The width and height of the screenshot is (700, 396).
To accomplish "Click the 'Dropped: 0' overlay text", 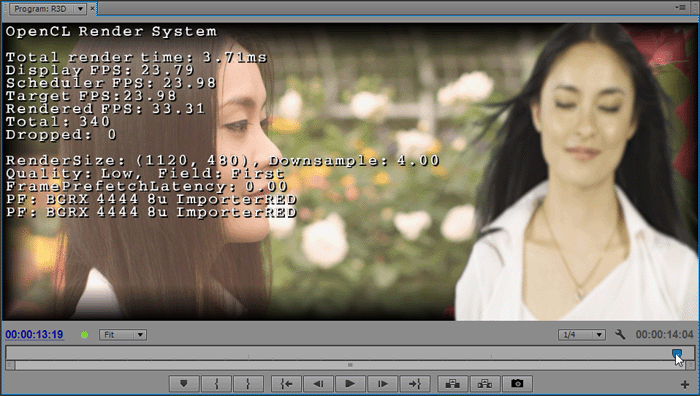I will [x=61, y=134].
